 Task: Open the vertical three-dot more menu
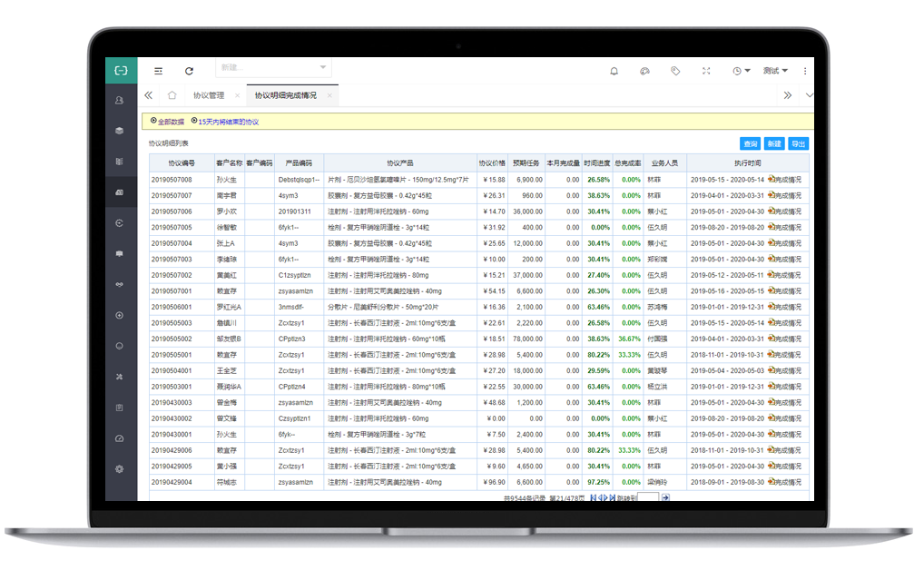click(x=805, y=71)
